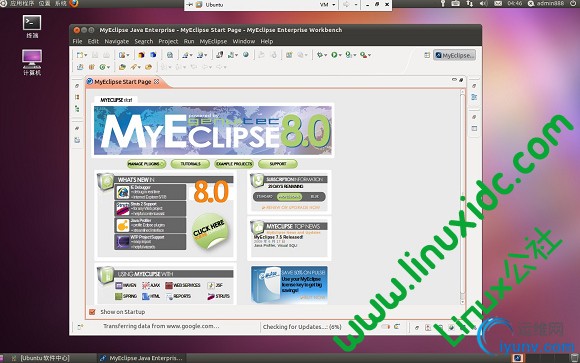580x363 pixels.
Task: Select the Standard subscription segment
Action: (x=265, y=196)
